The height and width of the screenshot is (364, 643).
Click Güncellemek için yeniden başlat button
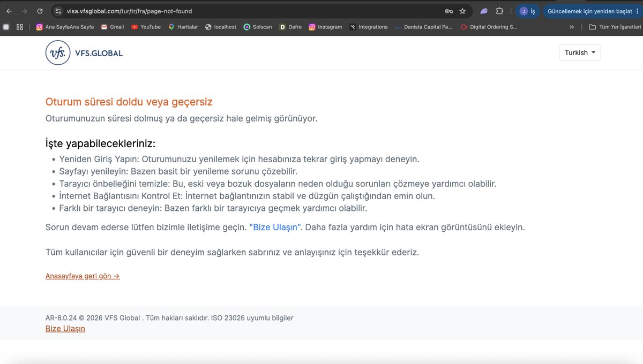point(592,11)
